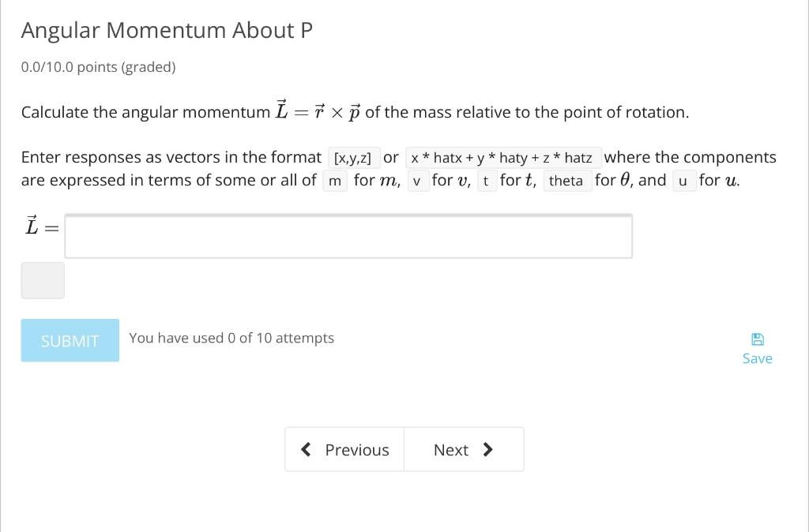Go back using the Previous button
This screenshot has width=809, height=532.
pos(345,449)
